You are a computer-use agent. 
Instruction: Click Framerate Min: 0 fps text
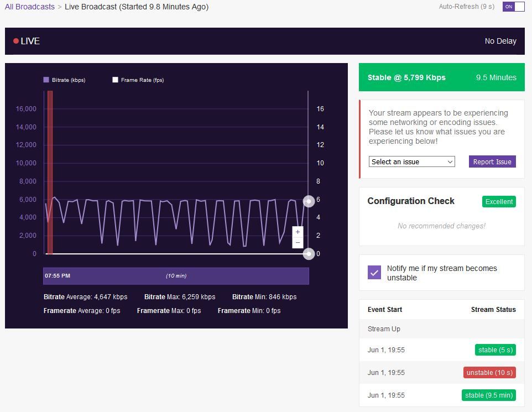coord(249,311)
